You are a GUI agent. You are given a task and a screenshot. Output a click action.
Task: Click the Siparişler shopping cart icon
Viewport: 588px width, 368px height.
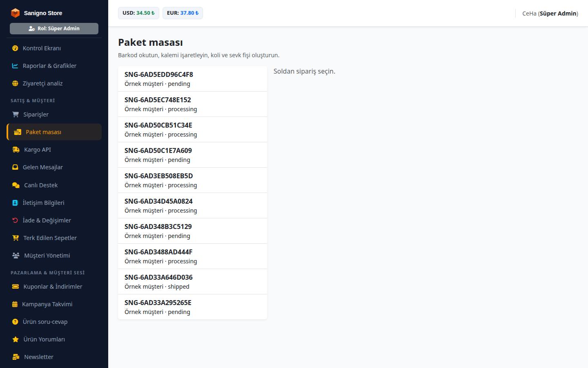(16, 114)
